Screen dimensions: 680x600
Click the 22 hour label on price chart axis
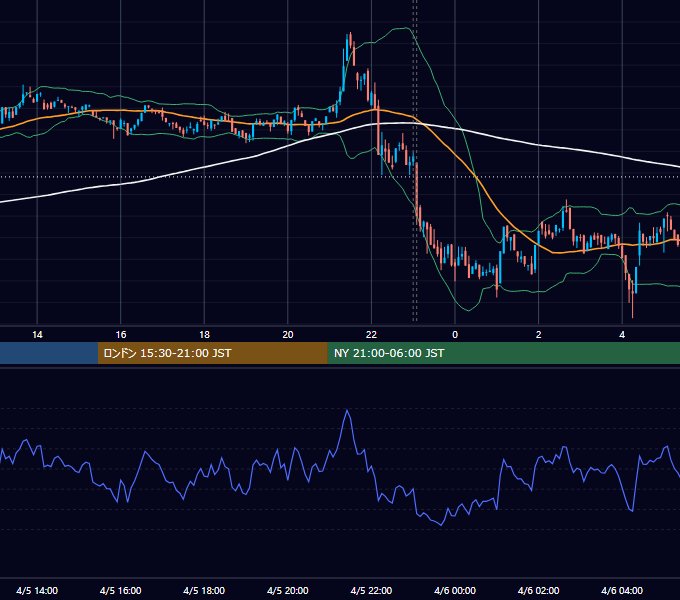click(x=371, y=335)
